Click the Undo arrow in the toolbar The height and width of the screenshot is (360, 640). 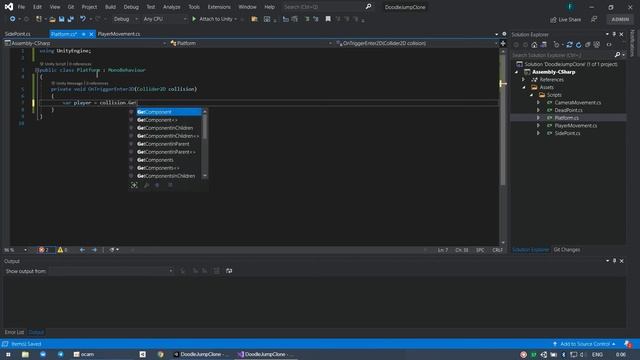[83, 19]
